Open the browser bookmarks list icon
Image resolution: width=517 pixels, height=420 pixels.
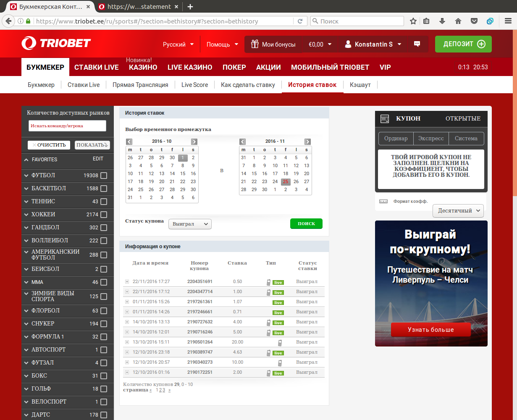[x=426, y=21]
